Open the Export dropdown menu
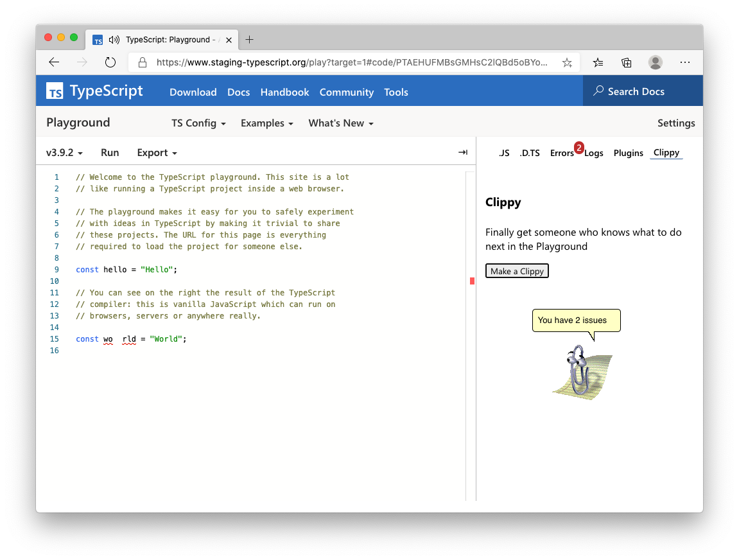The width and height of the screenshot is (739, 560). (157, 153)
